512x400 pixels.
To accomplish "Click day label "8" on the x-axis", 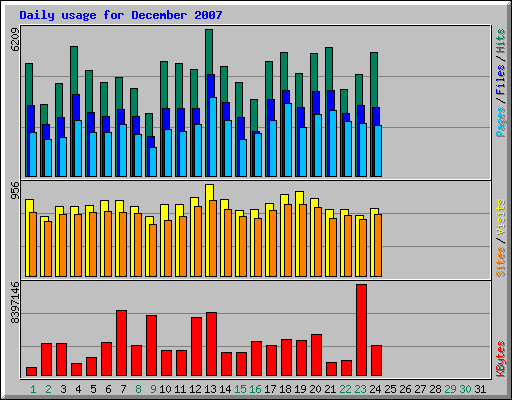I will click(138, 389).
